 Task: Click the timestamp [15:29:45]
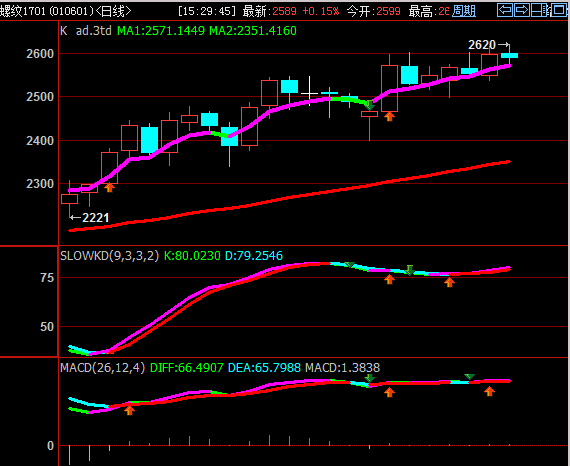pyautogui.click(x=207, y=11)
